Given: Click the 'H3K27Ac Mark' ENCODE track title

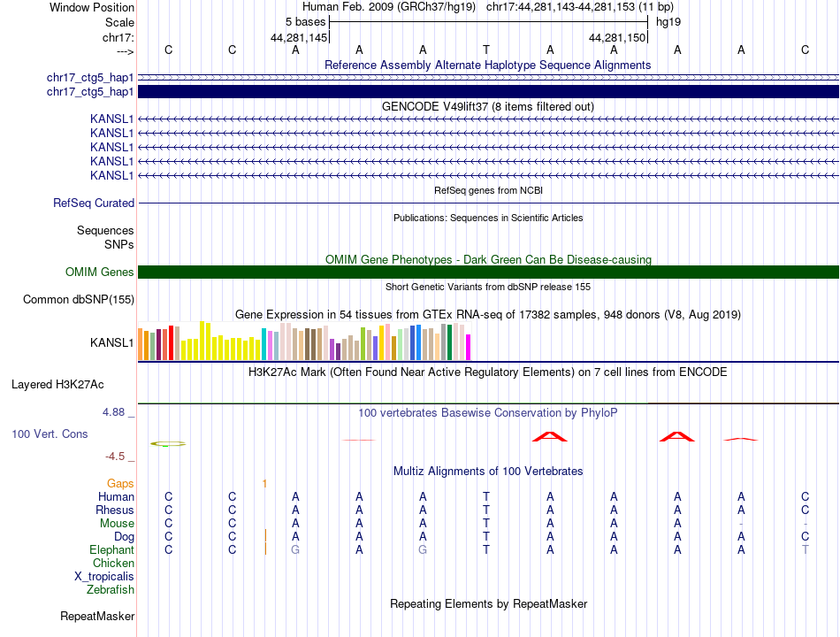Looking at the screenshot, I should point(488,372).
